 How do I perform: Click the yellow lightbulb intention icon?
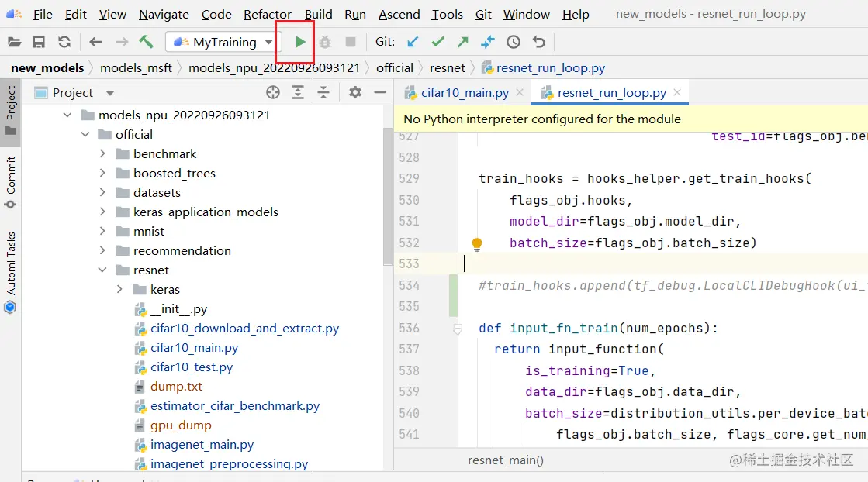(x=476, y=244)
